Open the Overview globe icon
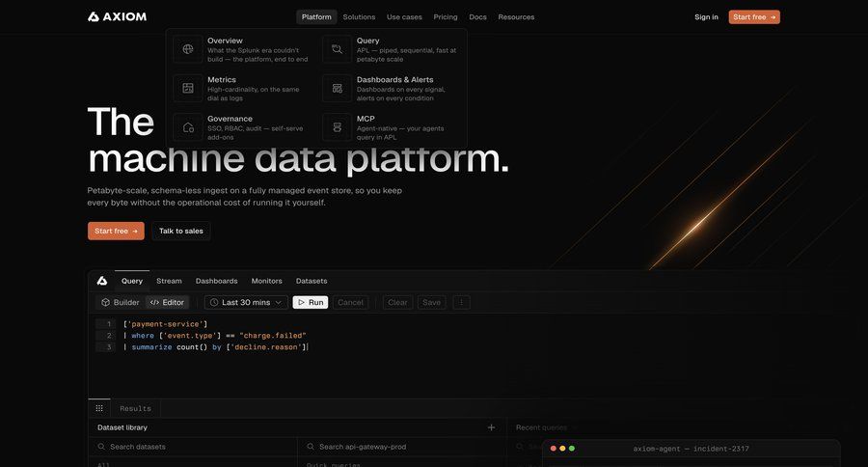The width and height of the screenshot is (868, 467). (188, 49)
